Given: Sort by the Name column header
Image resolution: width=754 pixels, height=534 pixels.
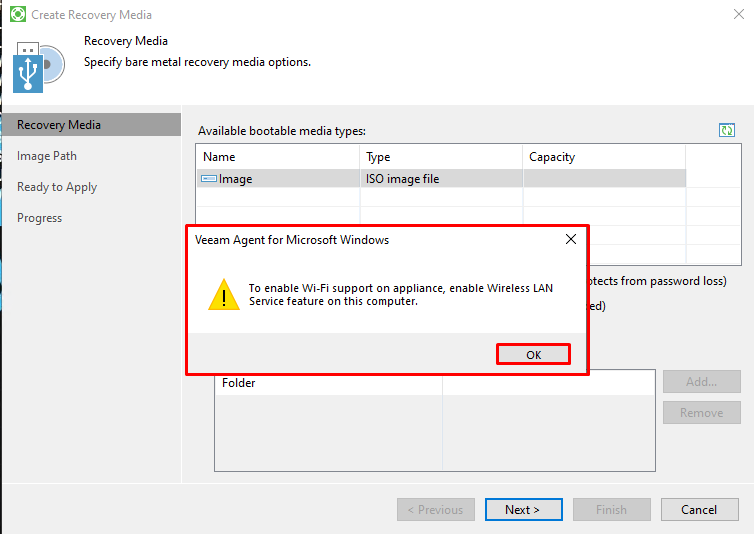Looking at the screenshot, I should click(x=278, y=157).
